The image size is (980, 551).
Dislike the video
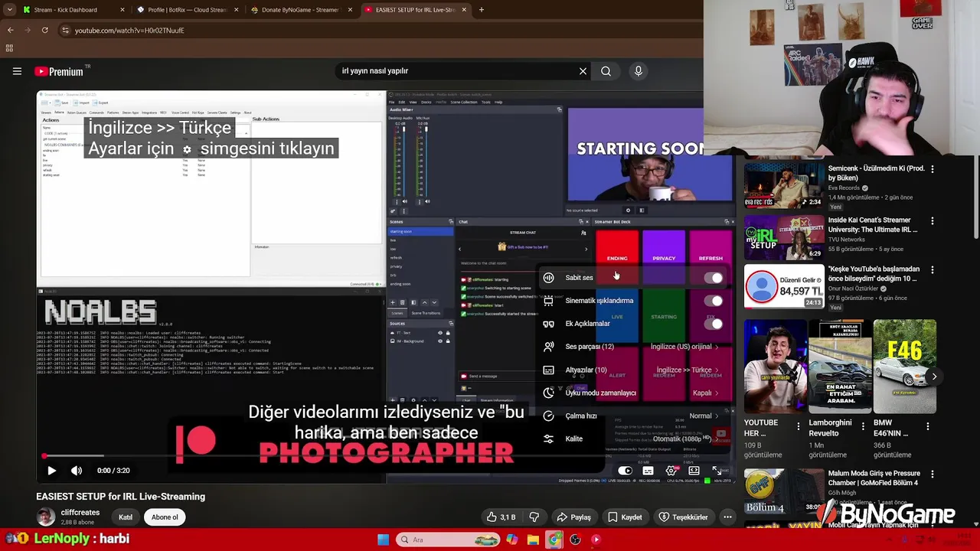534,517
